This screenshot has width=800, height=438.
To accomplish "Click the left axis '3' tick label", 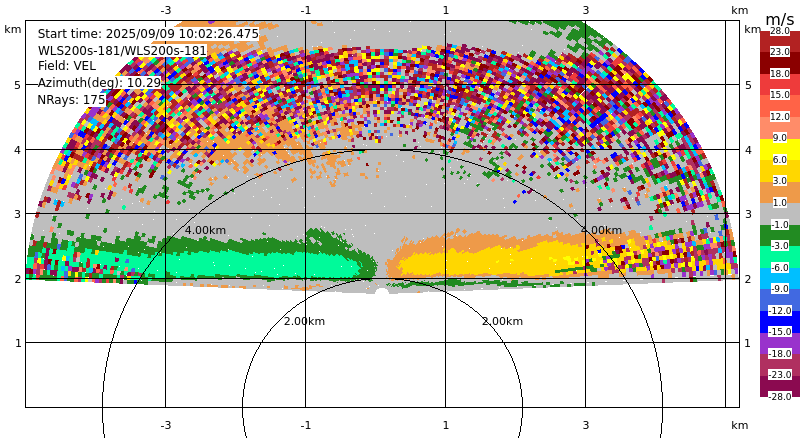I will 18,214.
